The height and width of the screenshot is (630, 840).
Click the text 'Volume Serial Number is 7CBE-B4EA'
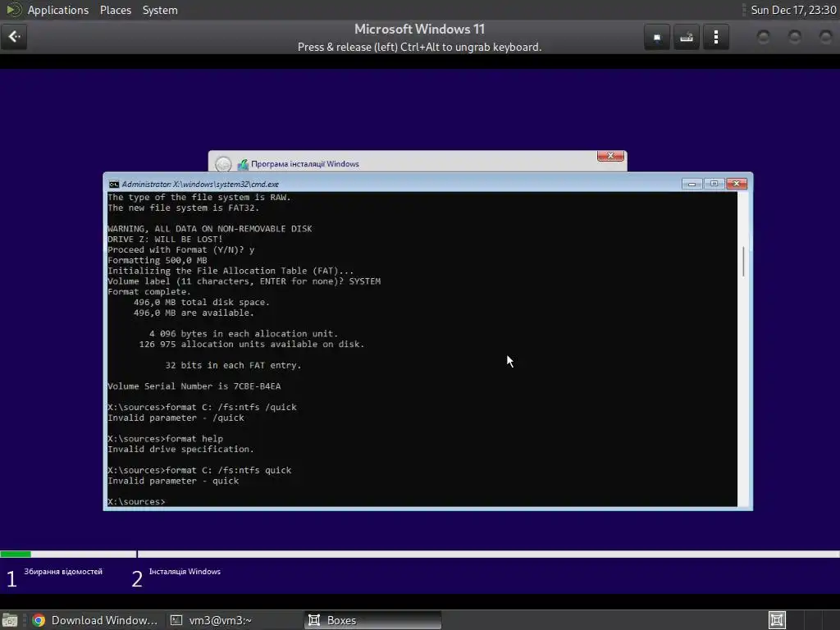click(x=194, y=386)
